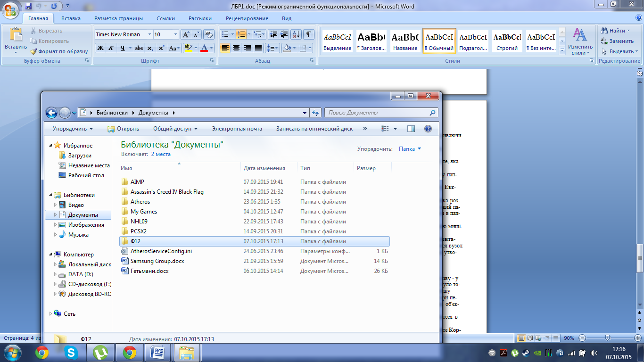Show the preview pane in Explorer
The width and height of the screenshot is (644, 362).
click(411, 129)
